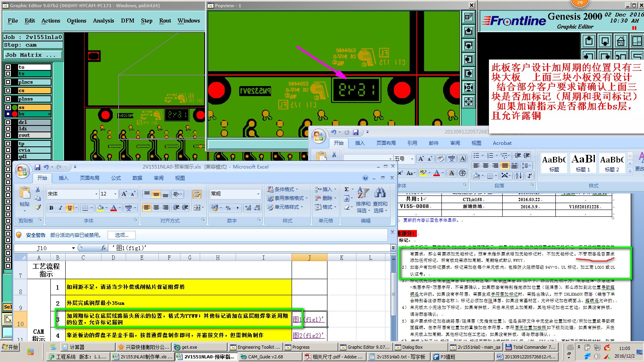Click Excel help question mark icon

[365, 178]
